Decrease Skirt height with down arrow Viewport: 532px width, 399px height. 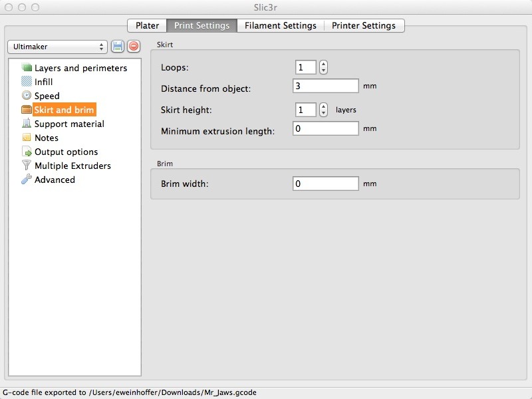323,113
